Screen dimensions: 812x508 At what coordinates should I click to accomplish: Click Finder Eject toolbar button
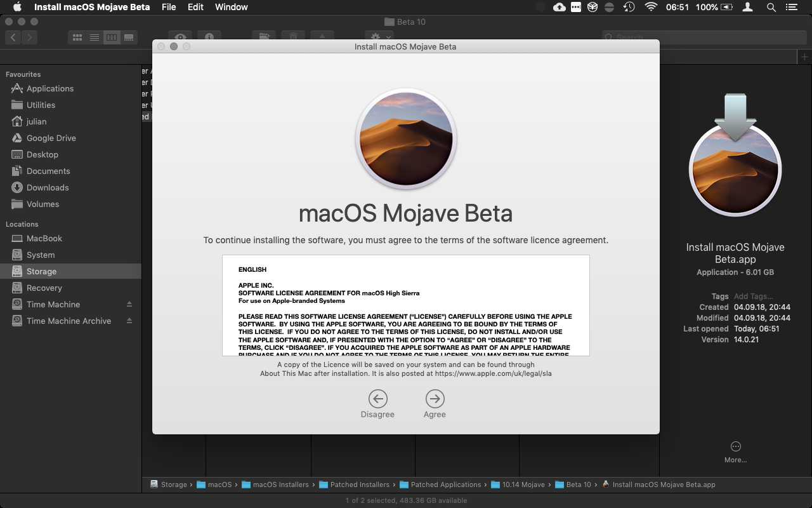coord(322,37)
